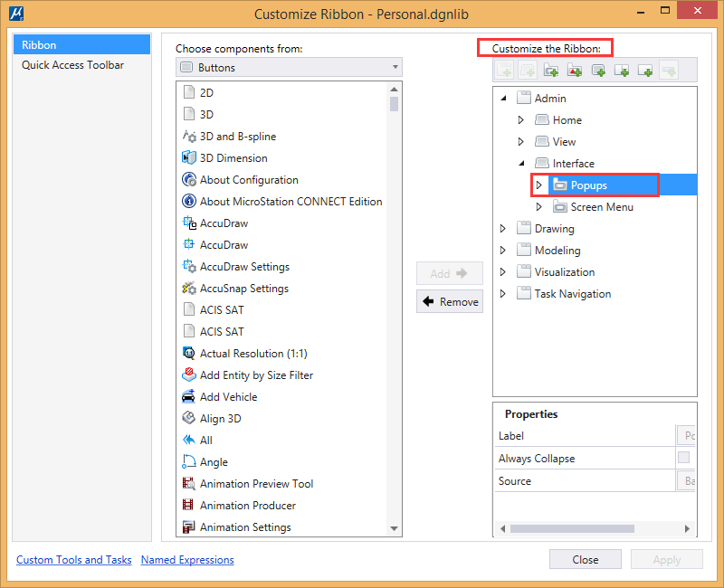Click the Properties scroll-right arrow
This screenshot has width=724, height=588.
click(687, 528)
